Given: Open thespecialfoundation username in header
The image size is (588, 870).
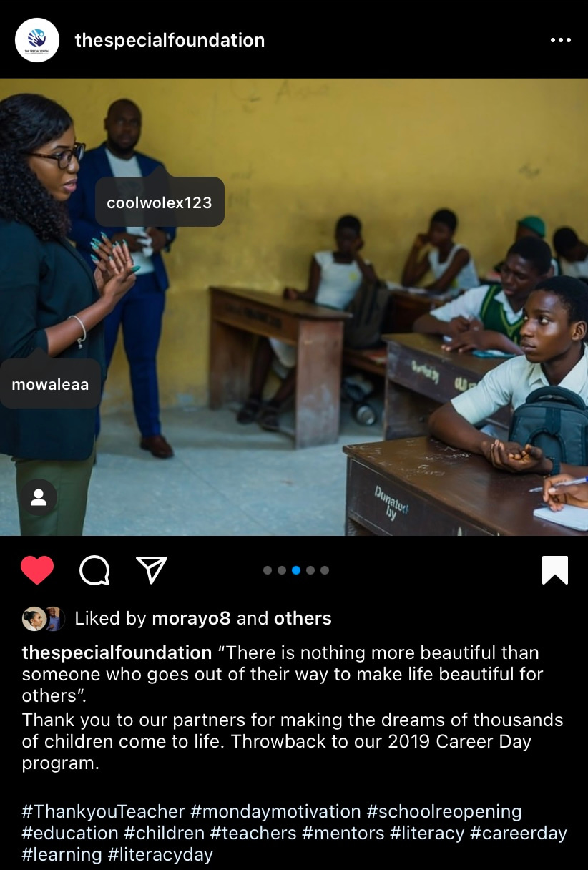Looking at the screenshot, I should (x=170, y=40).
